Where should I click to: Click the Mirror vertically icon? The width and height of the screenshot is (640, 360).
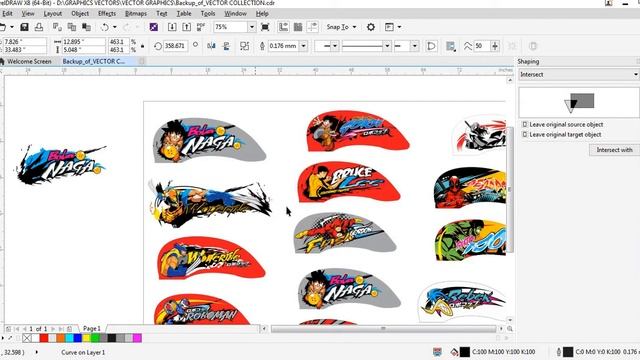(x=226, y=46)
